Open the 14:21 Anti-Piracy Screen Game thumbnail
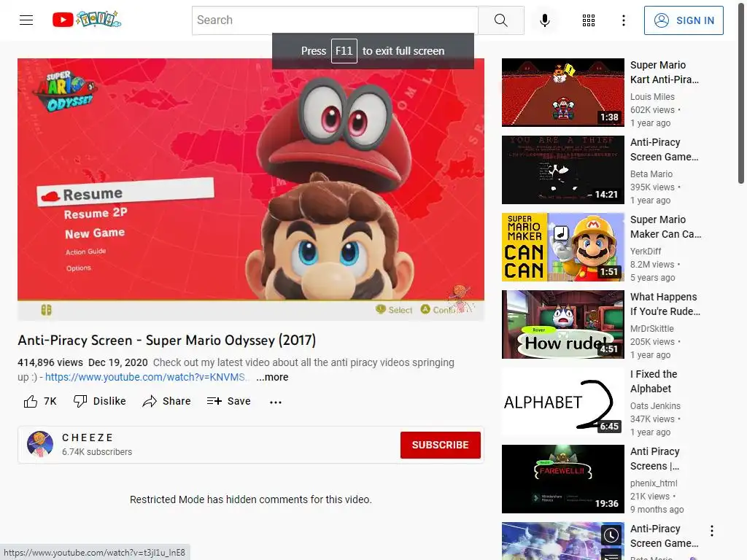Image resolution: width=747 pixels, height=560 pixels. pos(562,170)
